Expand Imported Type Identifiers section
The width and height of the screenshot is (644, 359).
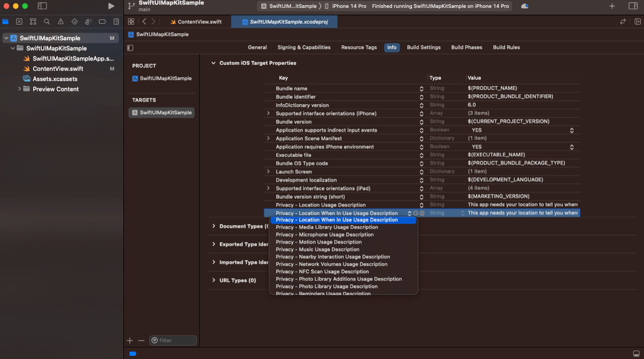213,263
